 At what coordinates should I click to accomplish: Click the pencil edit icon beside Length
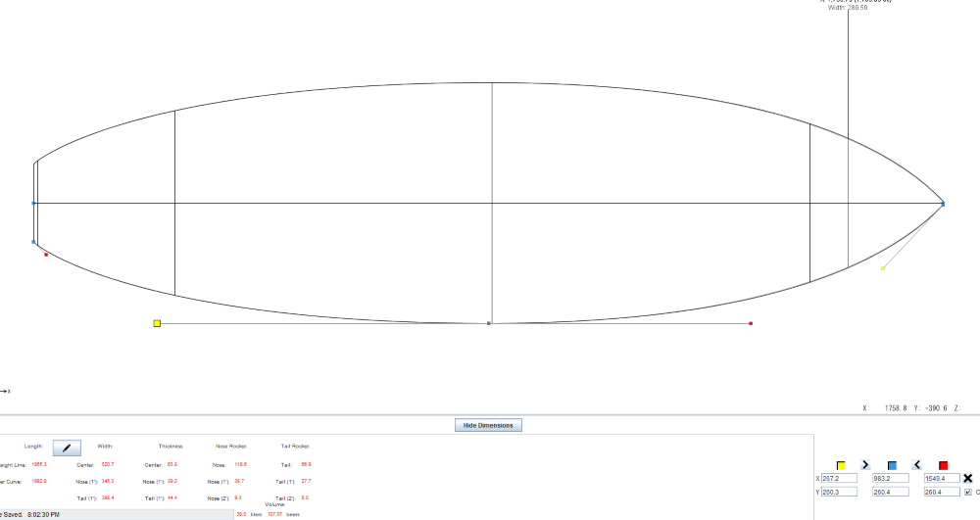67,448
